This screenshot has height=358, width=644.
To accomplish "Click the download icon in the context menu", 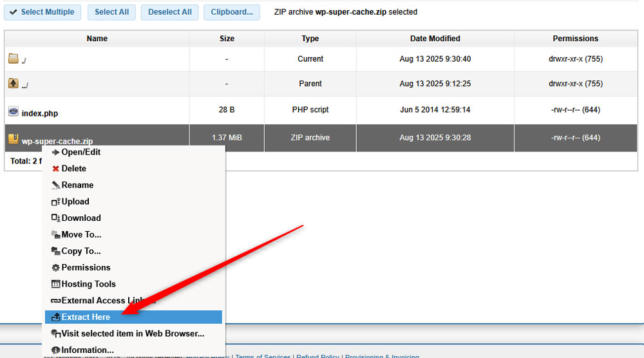I will pyautogui.click(x=56, y=218).
